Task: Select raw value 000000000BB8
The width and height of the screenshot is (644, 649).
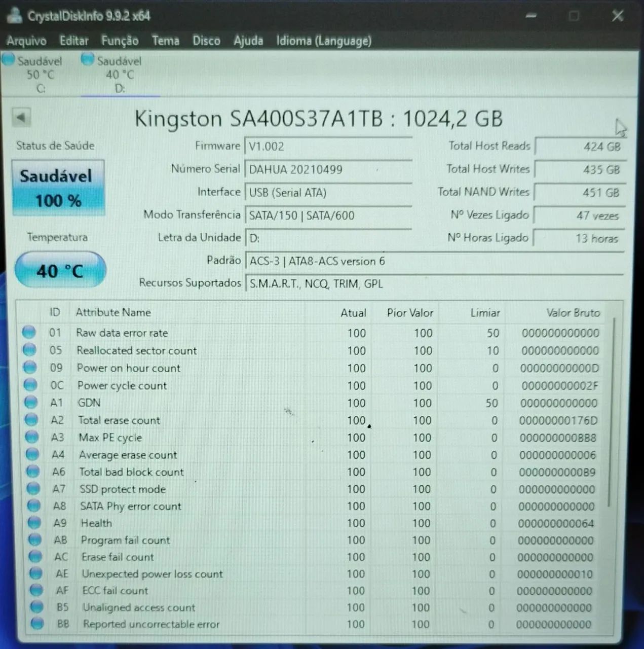Action: (557, 438)
